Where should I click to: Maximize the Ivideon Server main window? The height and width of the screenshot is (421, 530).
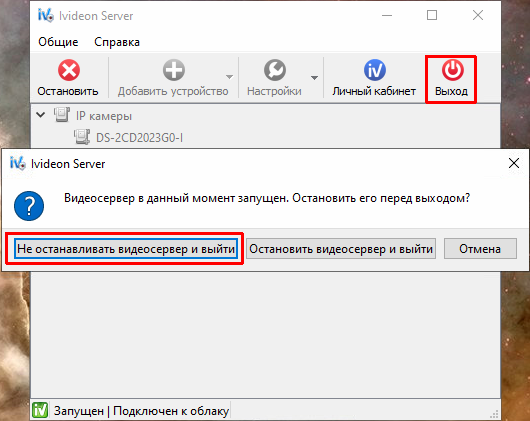click(432, 15)
